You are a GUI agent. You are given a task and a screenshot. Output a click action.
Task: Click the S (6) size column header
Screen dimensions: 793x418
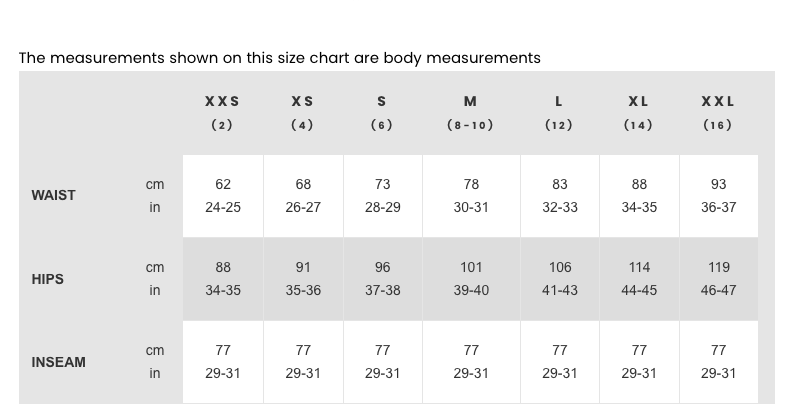click(x=382, y=112)
